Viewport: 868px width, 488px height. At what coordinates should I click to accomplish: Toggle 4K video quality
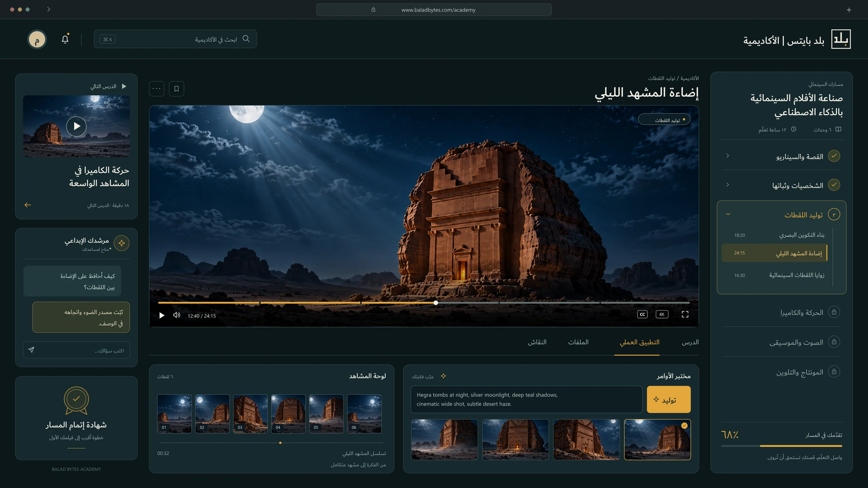662,314
